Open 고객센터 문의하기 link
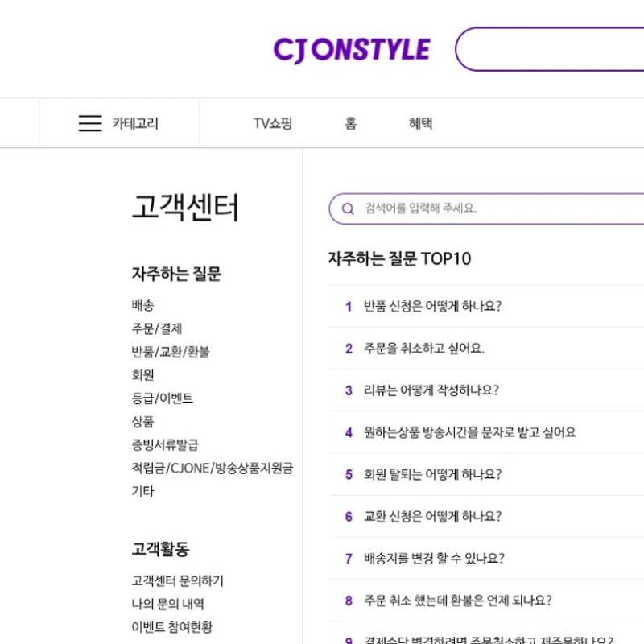 pyautogui.click(x=177, y=580)
